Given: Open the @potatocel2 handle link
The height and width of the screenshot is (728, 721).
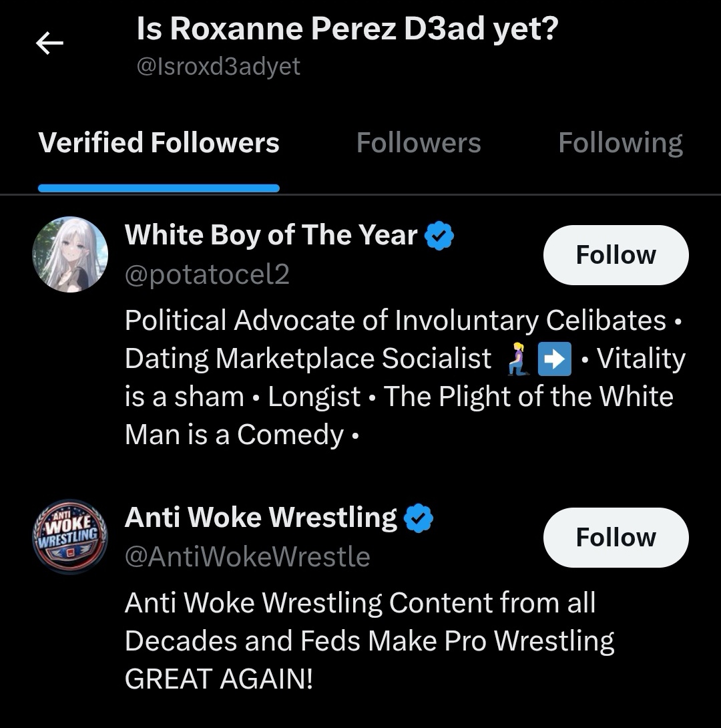Looking at the screenshot, I should tap(207, 275).
